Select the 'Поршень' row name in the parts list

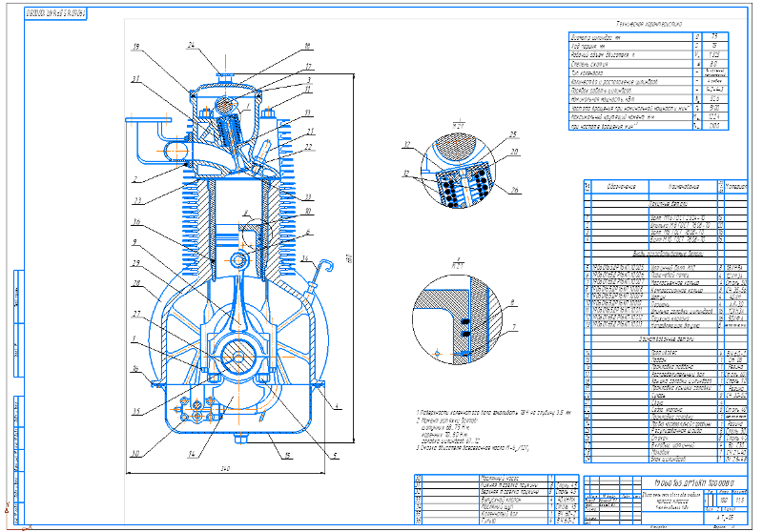pyautogui.click(x=661, y=304)
